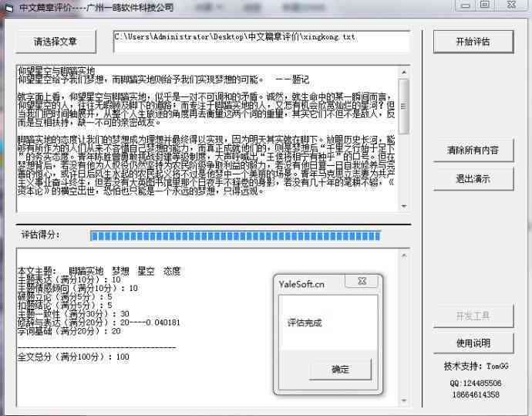The width and height of the screenshot is (532, 416).
Task: Maximize the main application window
Action: (x=486, y=5)
